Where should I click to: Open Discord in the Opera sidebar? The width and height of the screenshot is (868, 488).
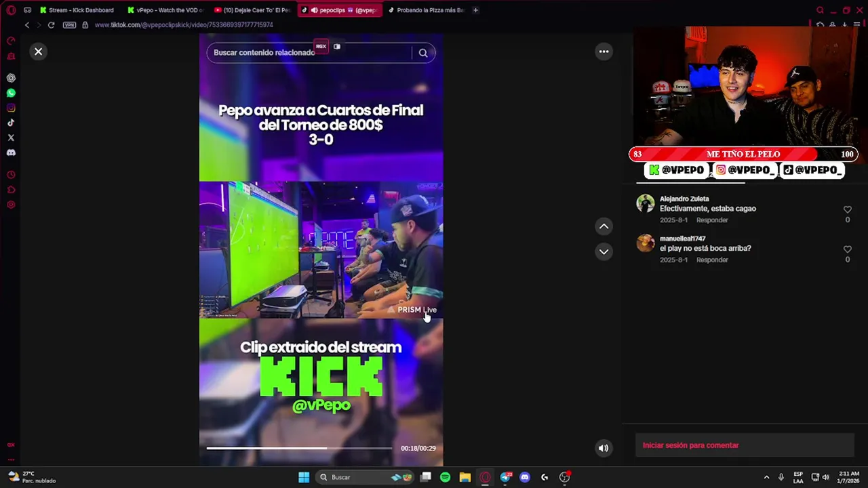[11, 152]
